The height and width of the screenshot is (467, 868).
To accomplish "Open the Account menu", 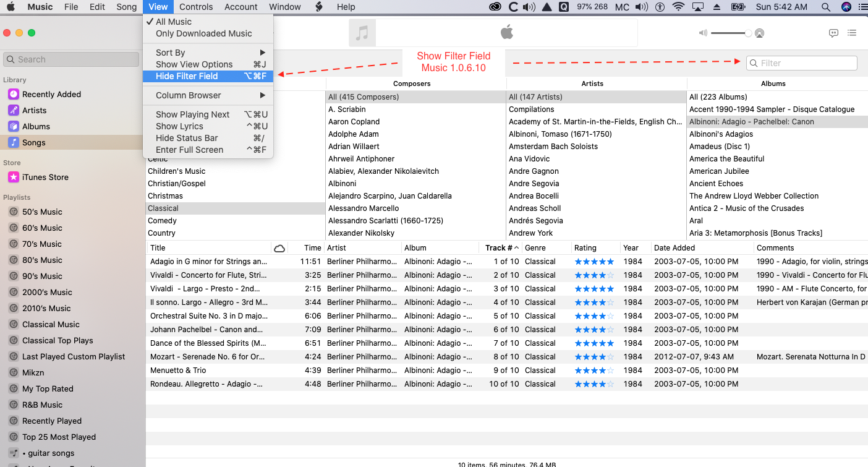I will [x=240, y=7].
